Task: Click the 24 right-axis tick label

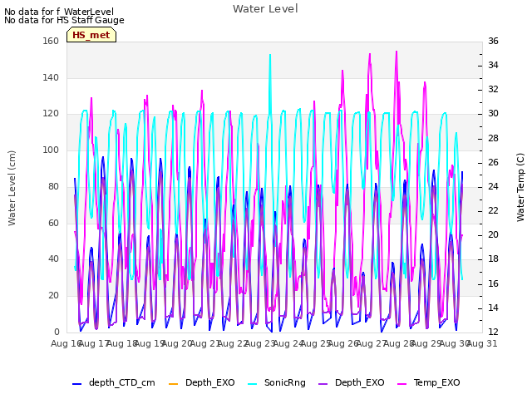Action: 493,186
